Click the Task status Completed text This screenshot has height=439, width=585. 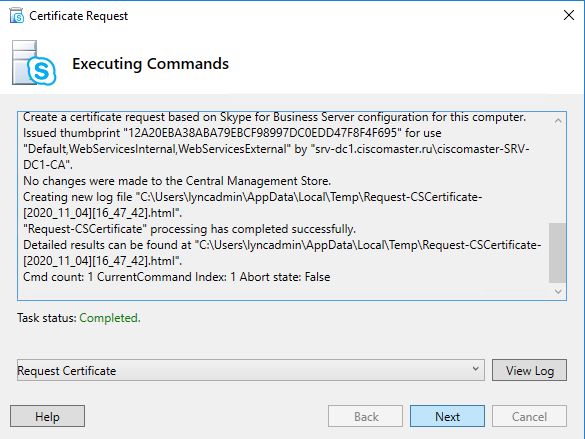coord(110,318)
